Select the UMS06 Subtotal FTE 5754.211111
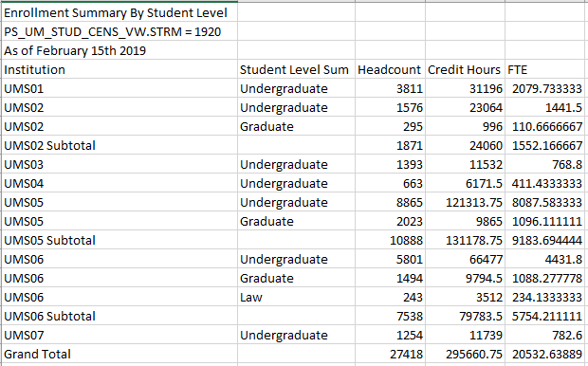This screenshot has height=366, width=588. point(546,316)
